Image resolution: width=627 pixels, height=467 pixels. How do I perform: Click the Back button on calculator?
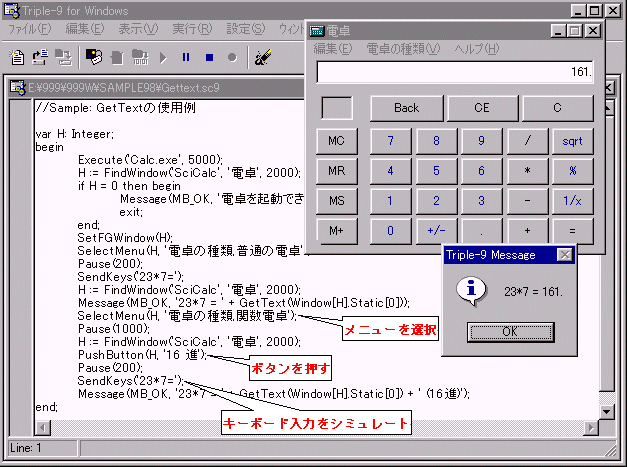[x=407, y=108]
